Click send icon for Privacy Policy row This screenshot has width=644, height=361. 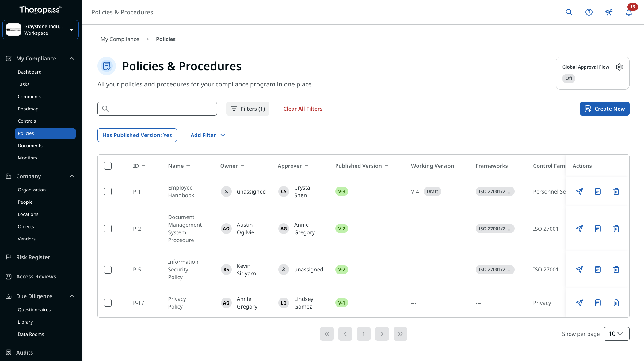tap(579, 303)
